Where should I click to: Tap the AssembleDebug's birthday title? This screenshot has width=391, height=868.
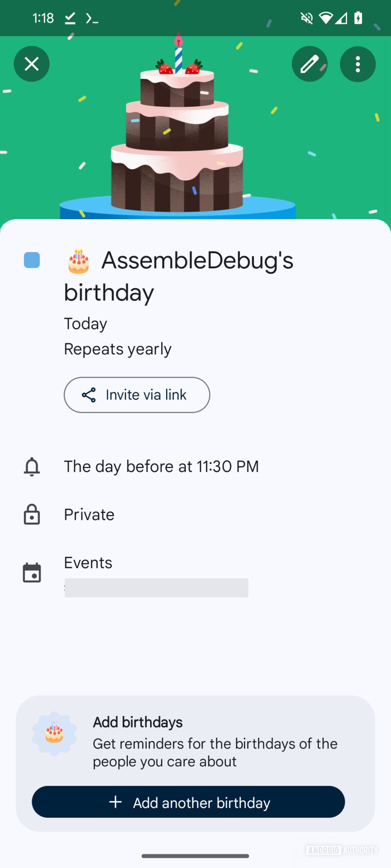[x=178, y=276]
